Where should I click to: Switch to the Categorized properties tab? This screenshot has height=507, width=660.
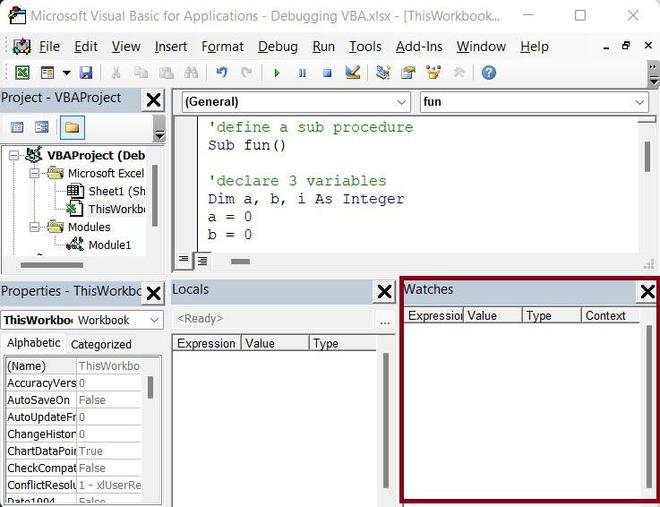point(101,345)
